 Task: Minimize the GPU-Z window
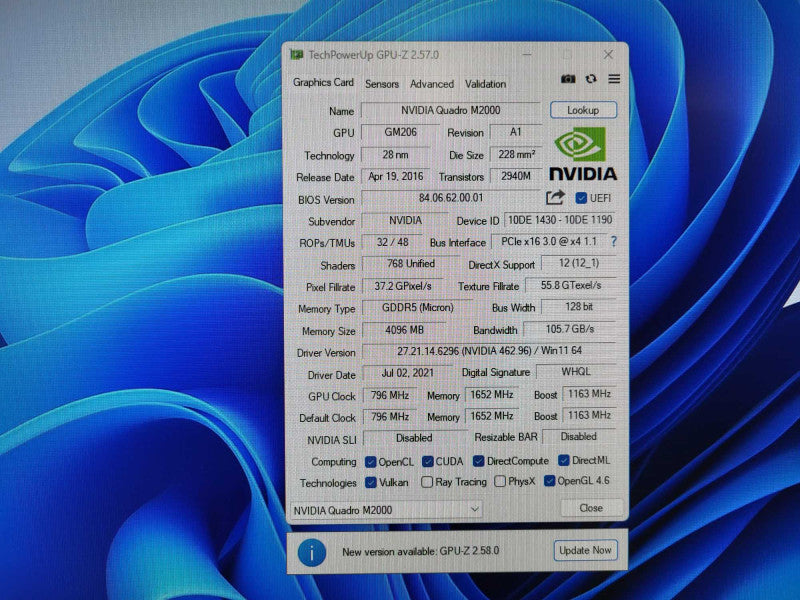click(x=527, y=54)
